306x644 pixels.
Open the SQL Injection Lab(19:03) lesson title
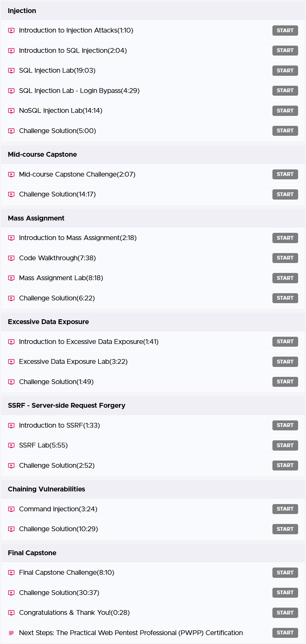pyautogui.click(x=57, y=71)
